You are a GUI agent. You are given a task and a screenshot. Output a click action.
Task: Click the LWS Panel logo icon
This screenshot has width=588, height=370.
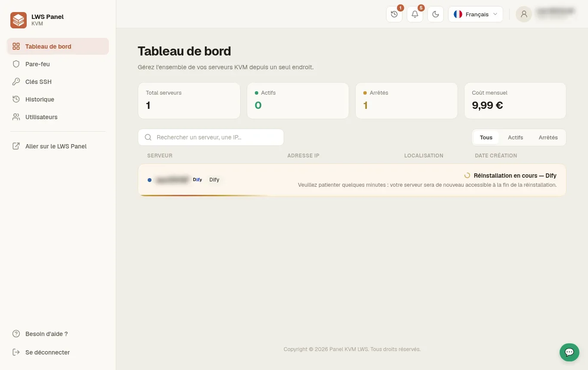pos(19,20)
